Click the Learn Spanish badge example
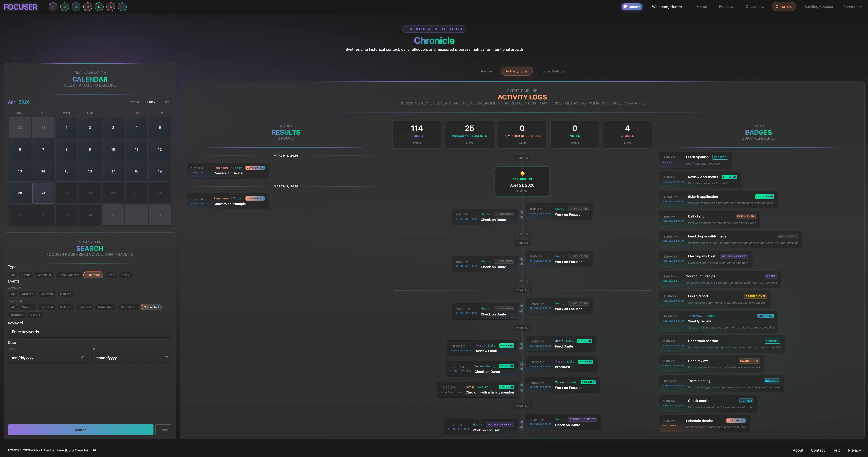This screenshot has width=868, height=457. pyautogui.click(x=696, y=160)
